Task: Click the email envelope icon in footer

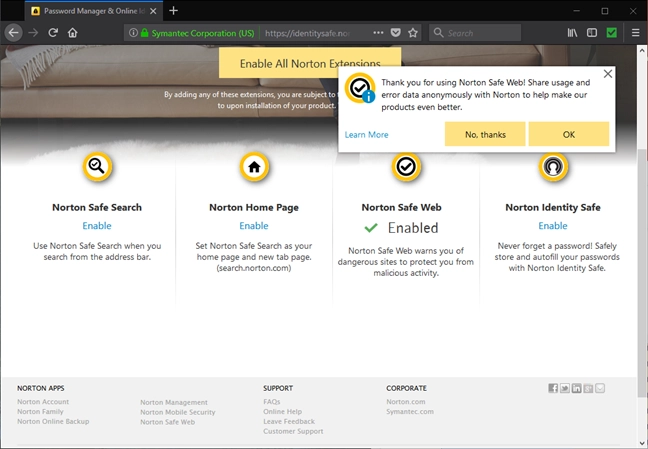Action: coord(600,388)
